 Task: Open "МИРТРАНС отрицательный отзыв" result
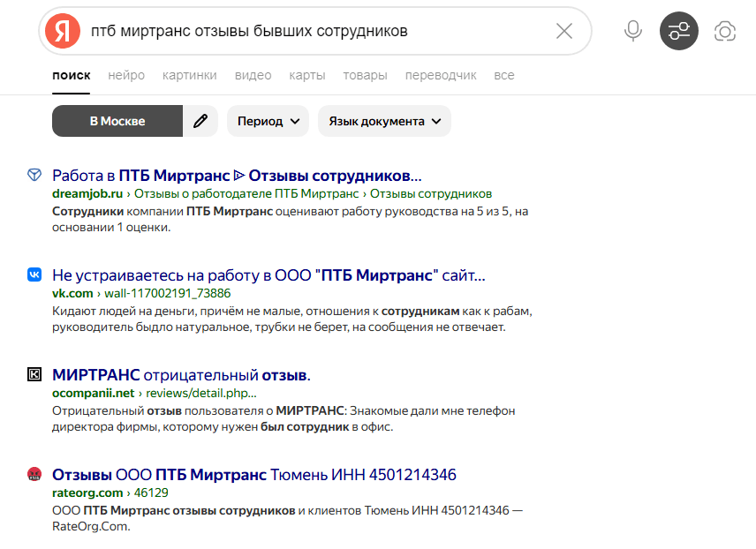point(181,375)
